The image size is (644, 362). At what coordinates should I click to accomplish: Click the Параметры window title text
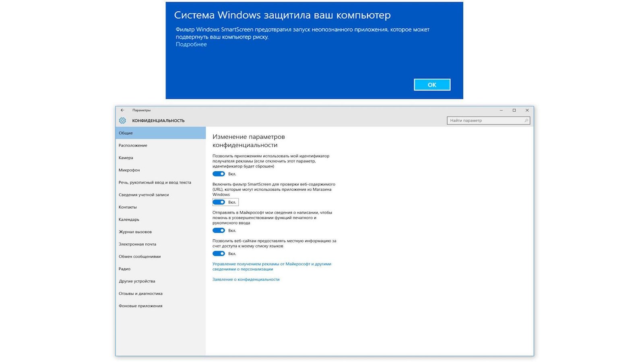click(141, 110)
